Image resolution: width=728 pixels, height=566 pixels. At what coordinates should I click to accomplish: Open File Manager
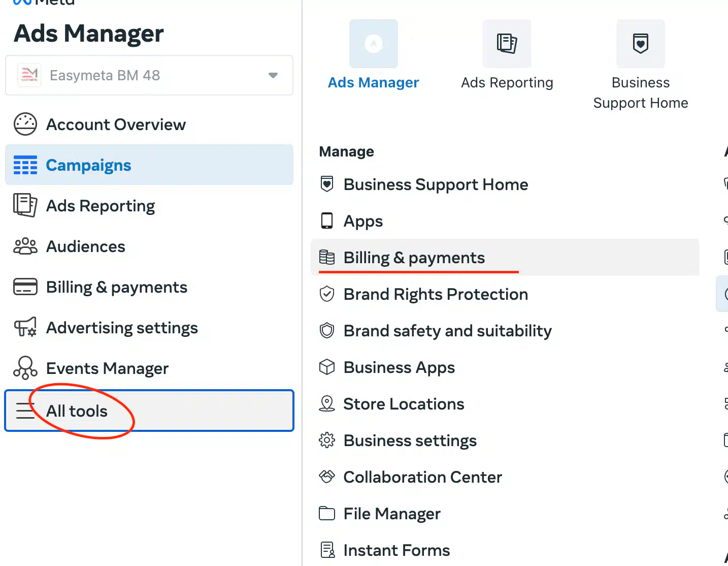click(x=505, y=513)
